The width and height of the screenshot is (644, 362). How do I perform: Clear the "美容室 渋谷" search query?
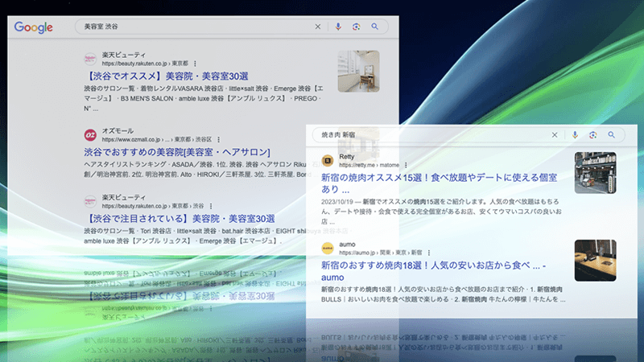317,27
